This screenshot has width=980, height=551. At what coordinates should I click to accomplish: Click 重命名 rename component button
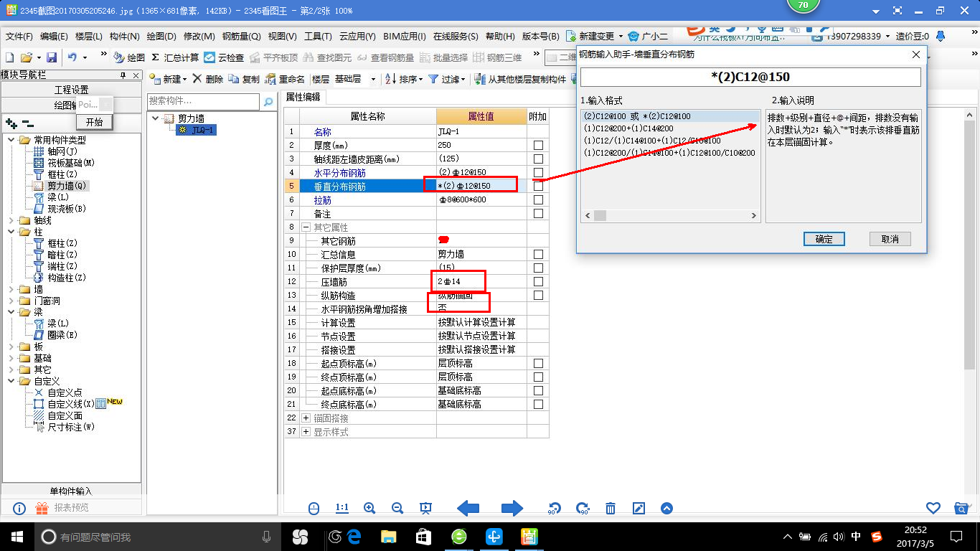(x=285, y=79)
